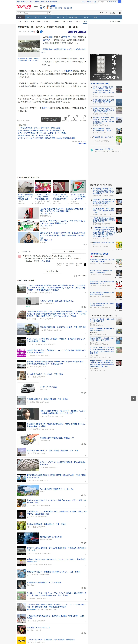Open the article's factory photo thumbnail
138x644 pixels.
click(x=29, y=46)
